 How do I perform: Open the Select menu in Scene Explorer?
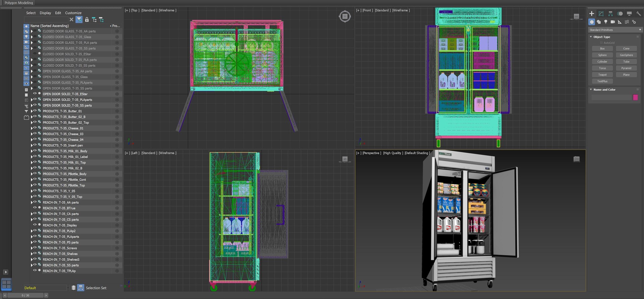(31, 13)
